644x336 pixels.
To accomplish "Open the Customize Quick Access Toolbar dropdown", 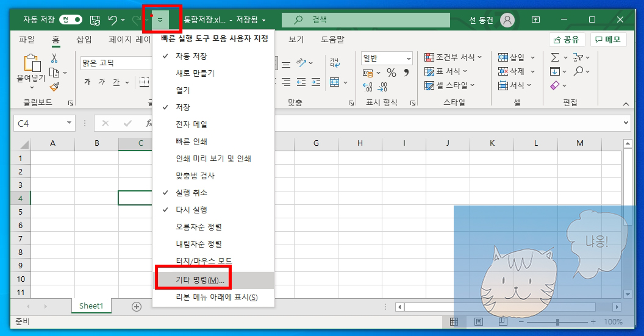I will [x=160, y=20].
